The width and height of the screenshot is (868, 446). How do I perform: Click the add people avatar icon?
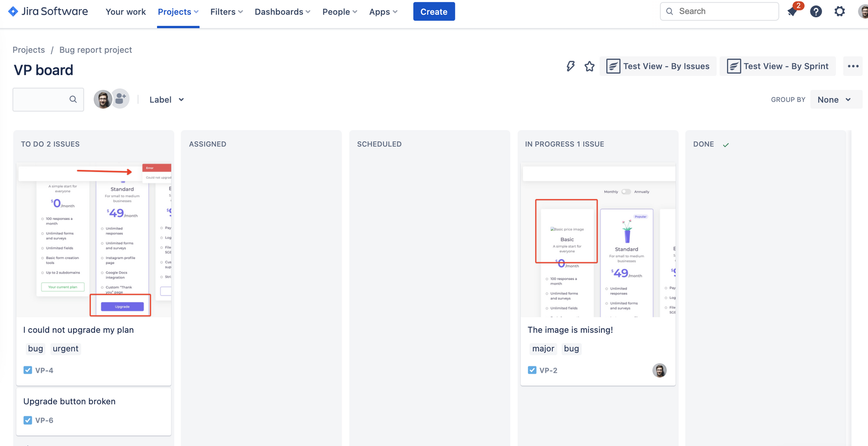121,99
